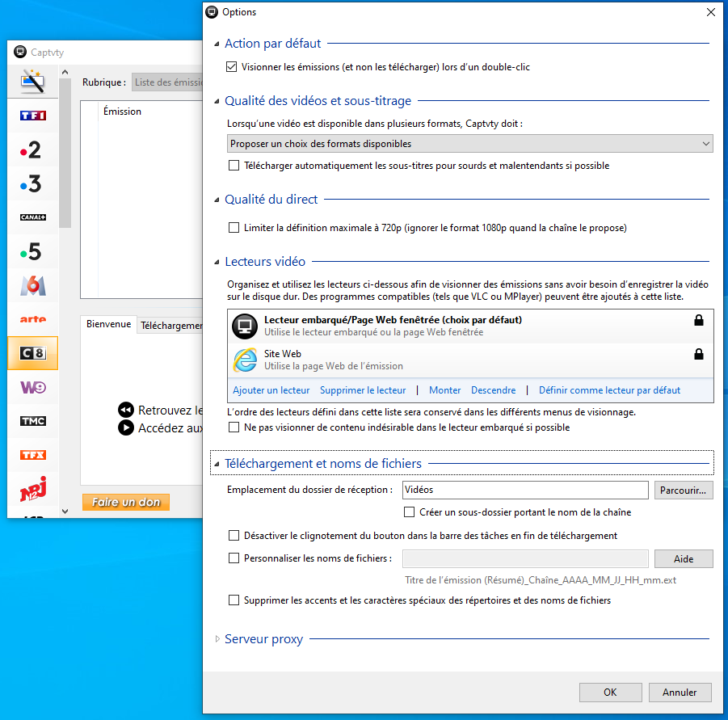Enable automatic subtitle download checkbox
The width and height of the screenshot is (728, 720).
coord(234,166)
